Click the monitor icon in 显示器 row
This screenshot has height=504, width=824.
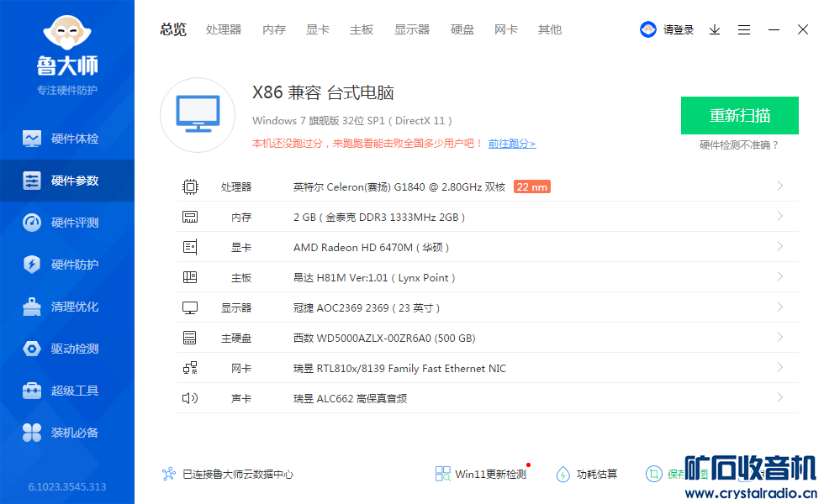190,307
